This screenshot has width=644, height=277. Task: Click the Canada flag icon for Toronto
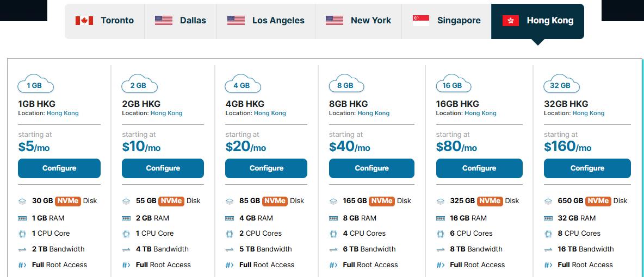(84, 21)
